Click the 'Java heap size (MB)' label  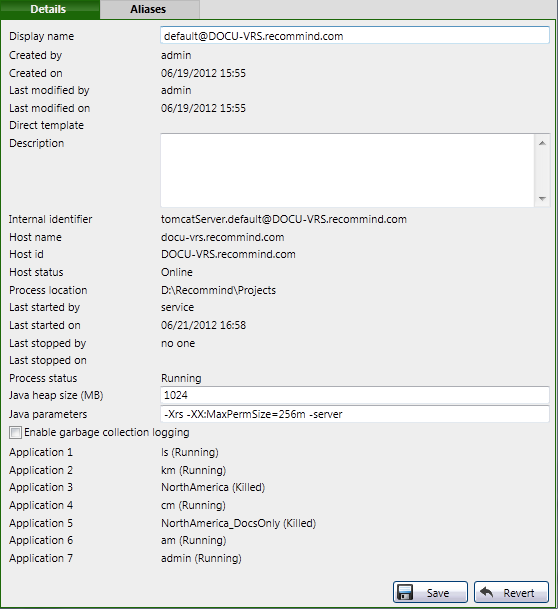[56, 395]
